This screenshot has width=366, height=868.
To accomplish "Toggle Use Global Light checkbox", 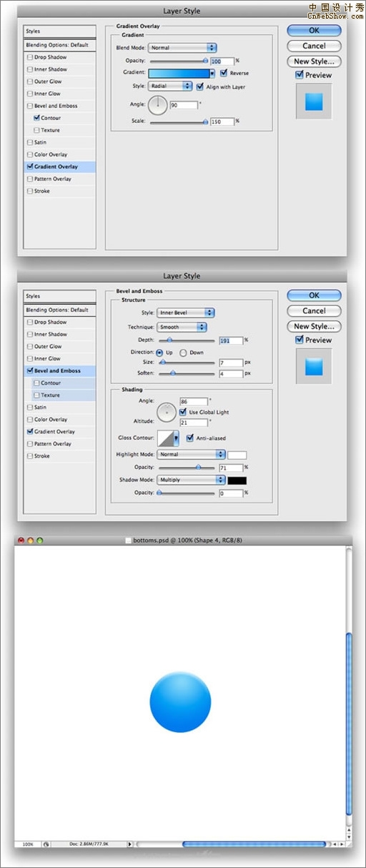I will 183,413.
